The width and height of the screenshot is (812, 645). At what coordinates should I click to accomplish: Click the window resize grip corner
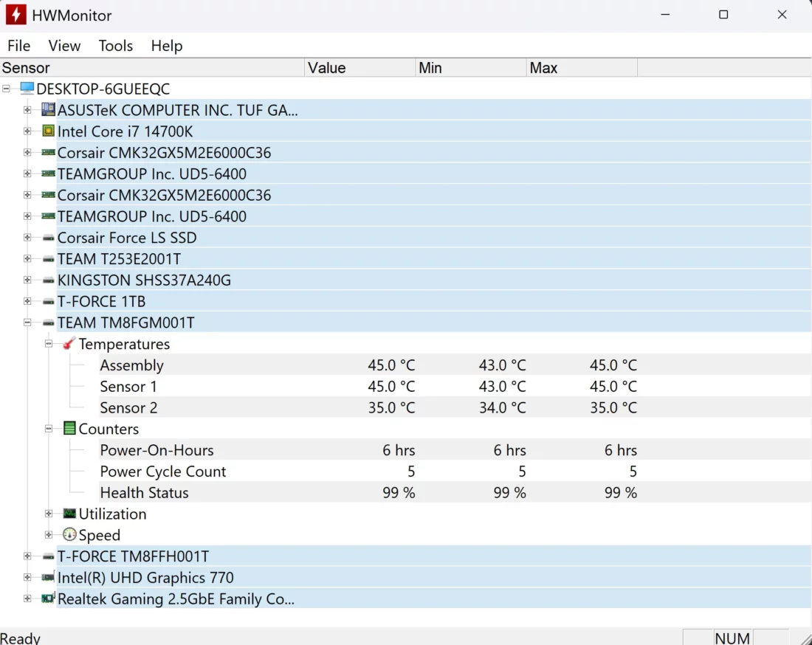pyautogui.click(x=805, y=639)
